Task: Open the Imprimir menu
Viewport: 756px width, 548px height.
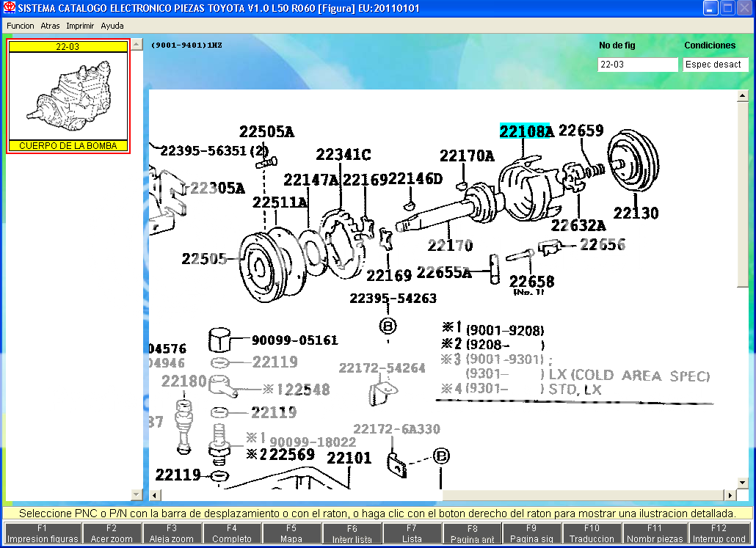Action: pos(80,26)
